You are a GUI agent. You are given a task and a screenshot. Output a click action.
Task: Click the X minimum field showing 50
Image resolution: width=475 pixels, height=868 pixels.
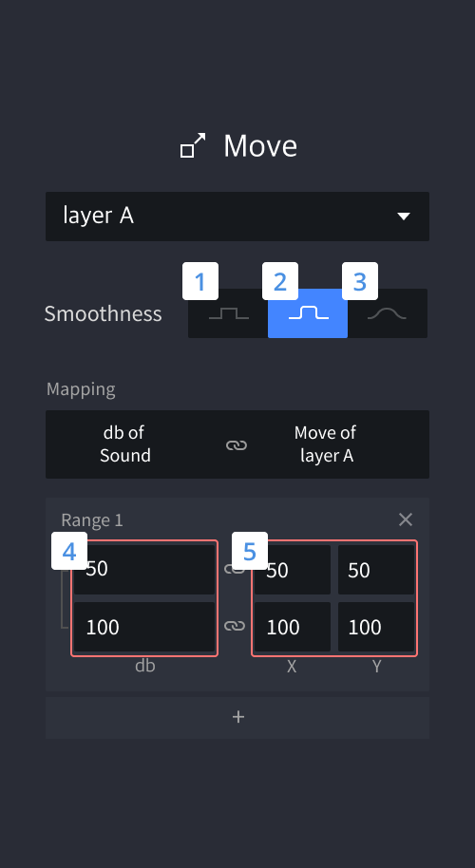click(293, 570)
